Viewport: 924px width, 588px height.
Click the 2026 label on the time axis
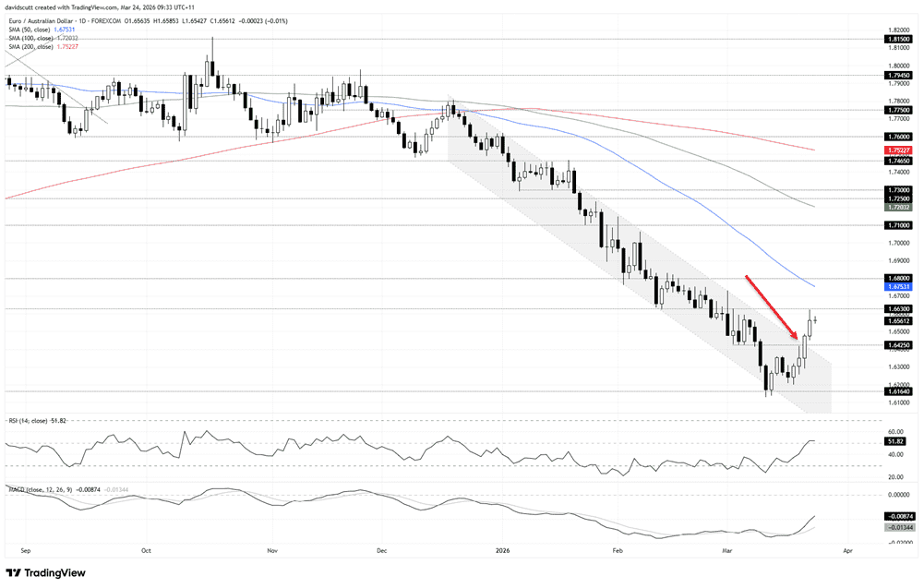coord(503,551)
